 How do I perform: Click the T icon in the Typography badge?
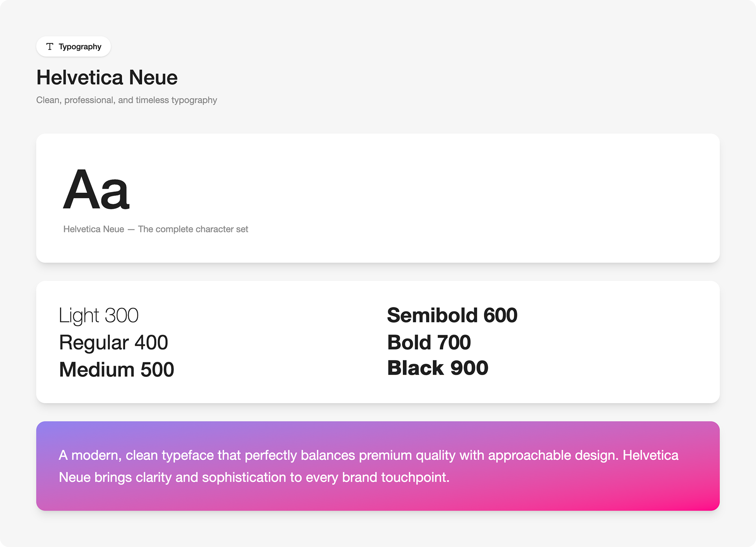tap(50, 47)
